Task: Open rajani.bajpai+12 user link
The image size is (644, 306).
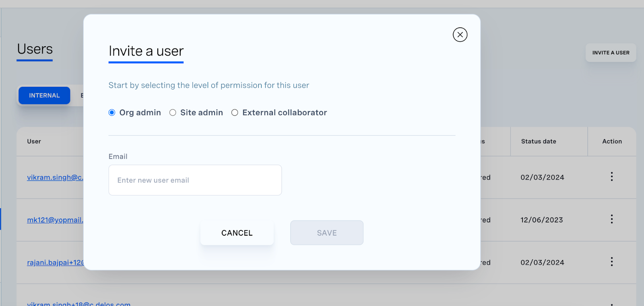Action: [x=55, y=263]
